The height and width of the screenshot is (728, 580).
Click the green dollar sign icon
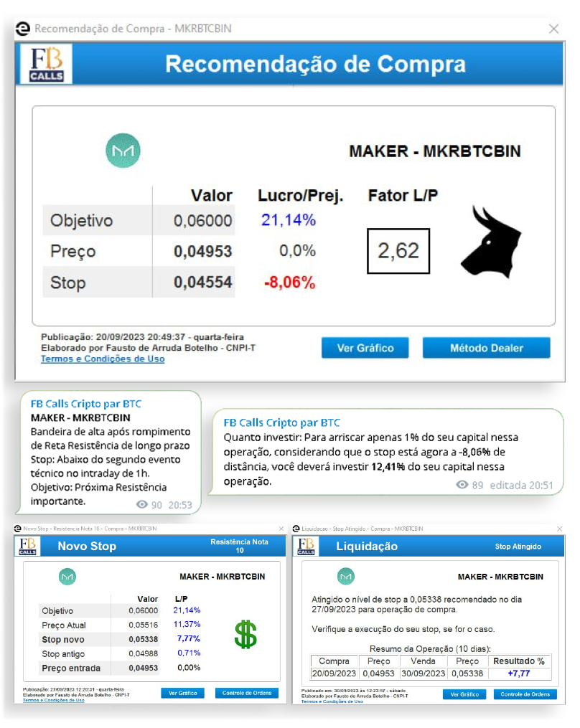(x=245, y=634)
